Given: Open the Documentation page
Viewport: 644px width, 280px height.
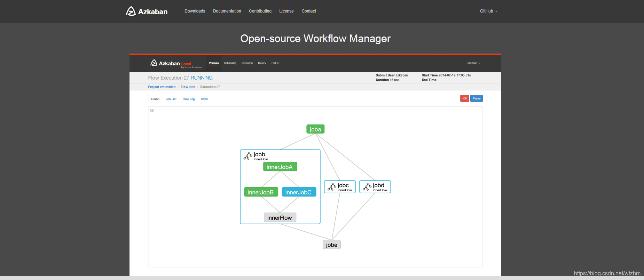Looking at the screenshot, I should coord(227,11).
